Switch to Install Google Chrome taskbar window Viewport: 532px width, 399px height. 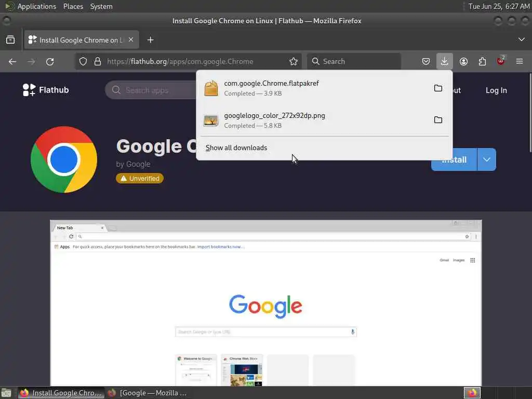(x=61, y=393)
